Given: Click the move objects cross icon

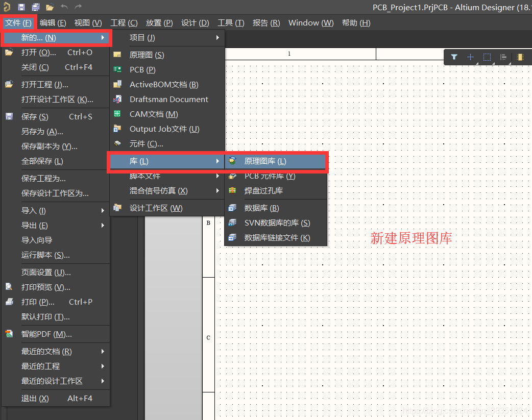Looking at the screenshot, I should pos(470,57).
